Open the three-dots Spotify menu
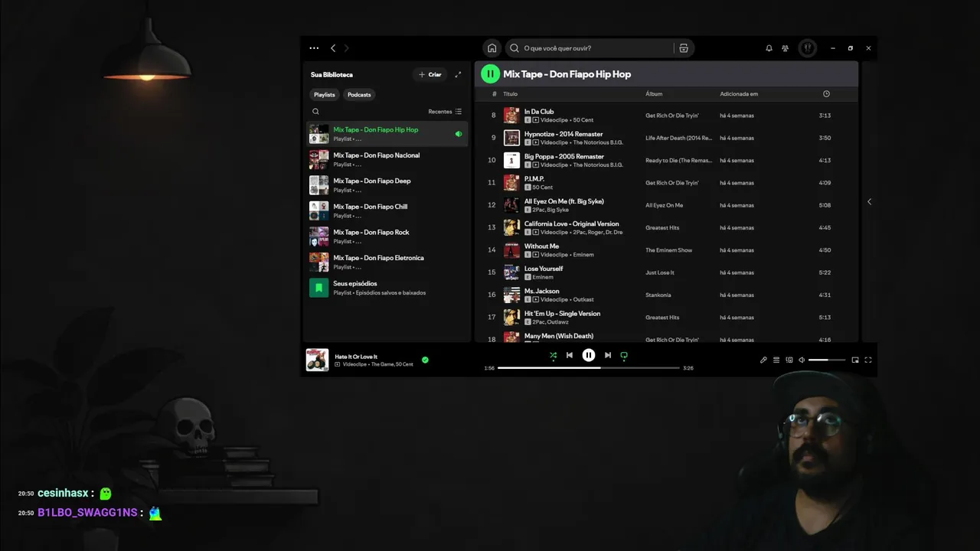The width and height of the screenshot is (980, 551). click(x=314, y=48)
